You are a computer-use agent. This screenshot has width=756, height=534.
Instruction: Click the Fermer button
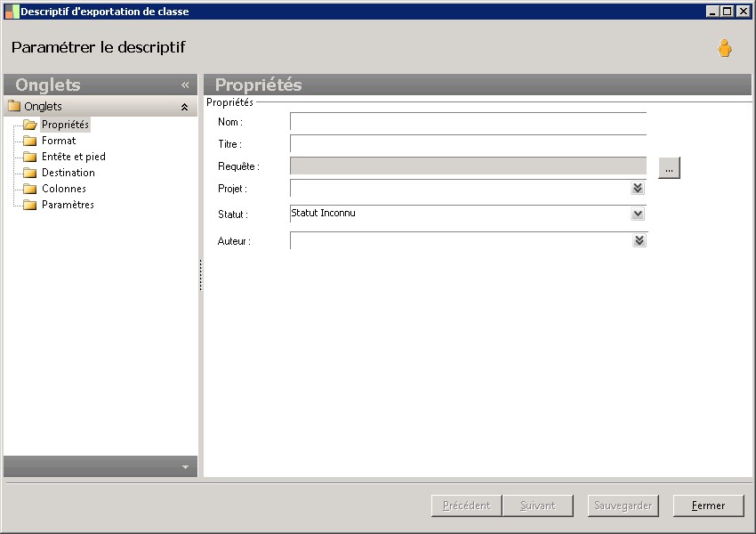point(708,506)
